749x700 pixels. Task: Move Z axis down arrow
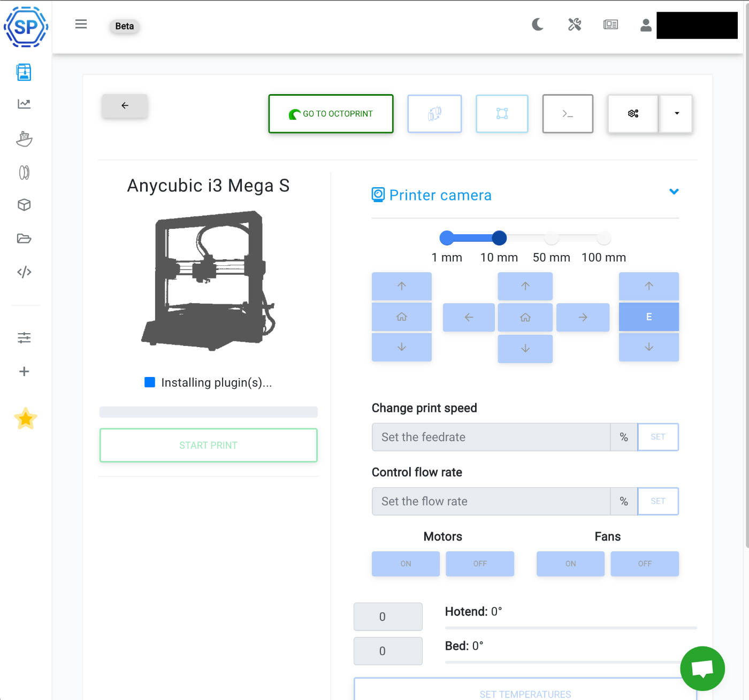pyautogui.click(x=402, y=347)
